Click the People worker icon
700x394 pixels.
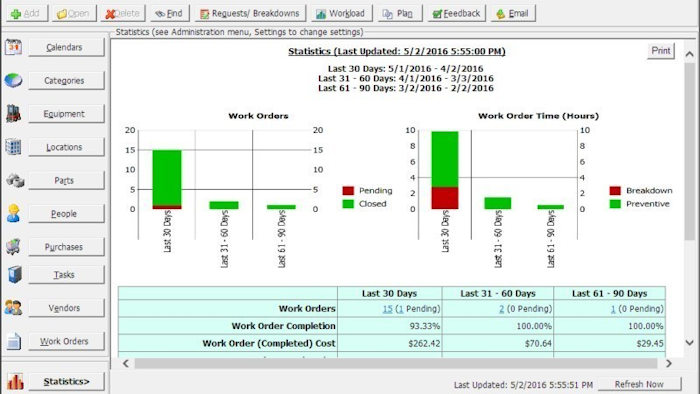13,213
